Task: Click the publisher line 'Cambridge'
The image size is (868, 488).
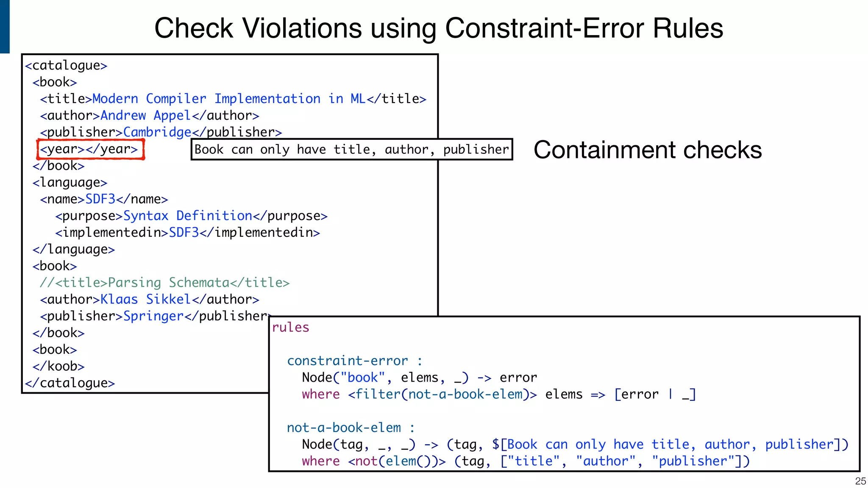Action: [x=161, y=132]
